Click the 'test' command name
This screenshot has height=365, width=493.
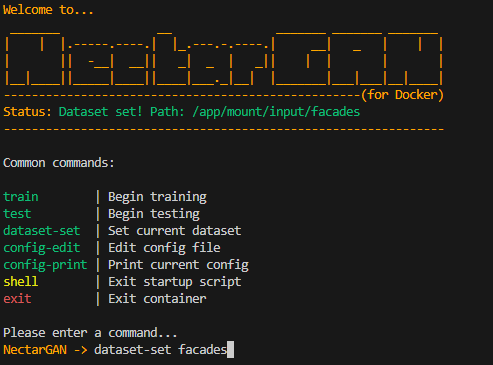pyautogui.click(x=17, y=214)
